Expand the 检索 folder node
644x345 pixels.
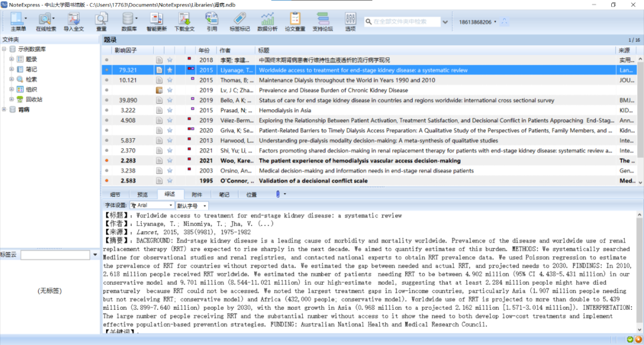pos(11,80)
